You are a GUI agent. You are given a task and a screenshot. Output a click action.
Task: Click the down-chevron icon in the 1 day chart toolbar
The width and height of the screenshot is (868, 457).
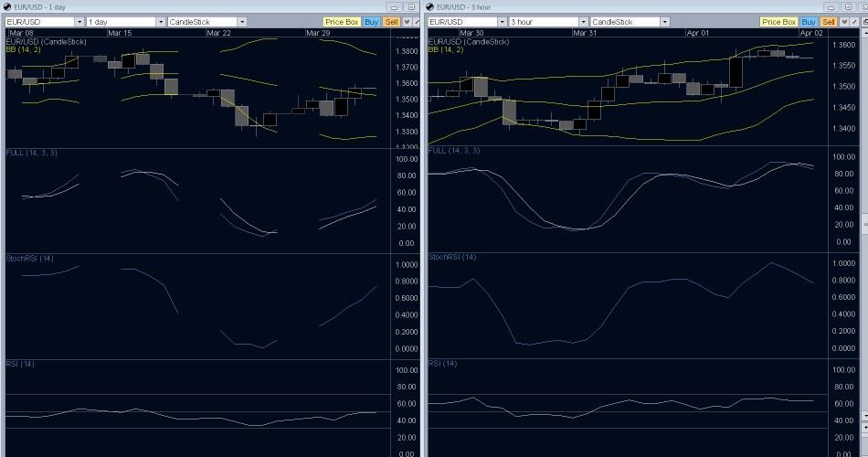point(407,22)
